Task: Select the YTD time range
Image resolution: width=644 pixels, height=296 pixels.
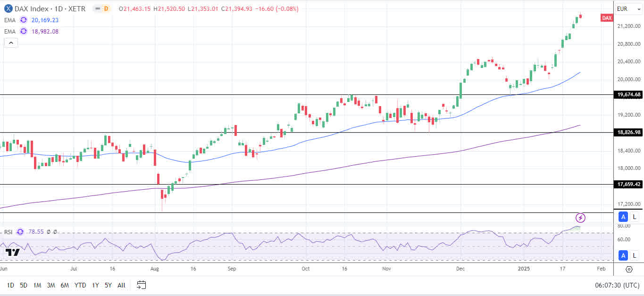Action: click(80, 285)
